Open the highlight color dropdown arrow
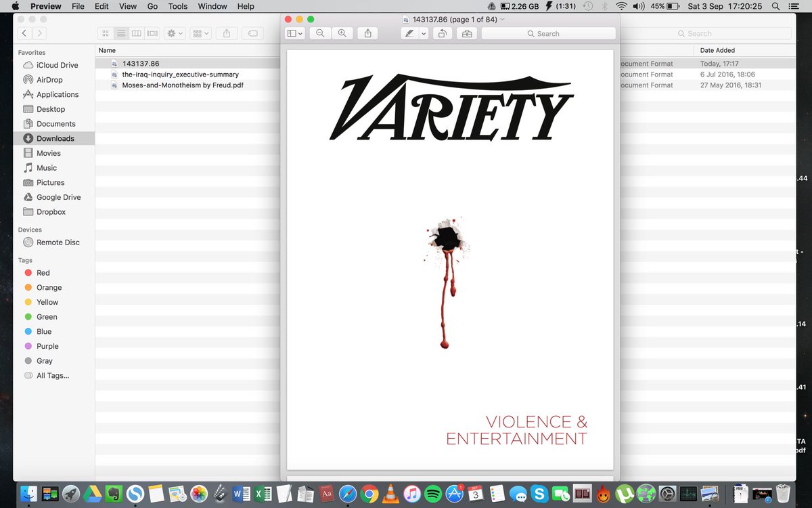The width and height of the screenshot is (812, 508). tap(424, 33)
